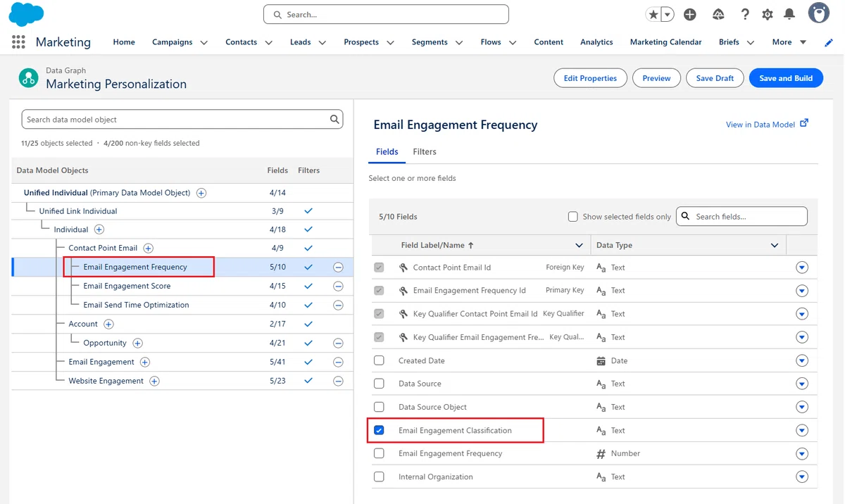Click the Edit Properties button

point(590,78)
